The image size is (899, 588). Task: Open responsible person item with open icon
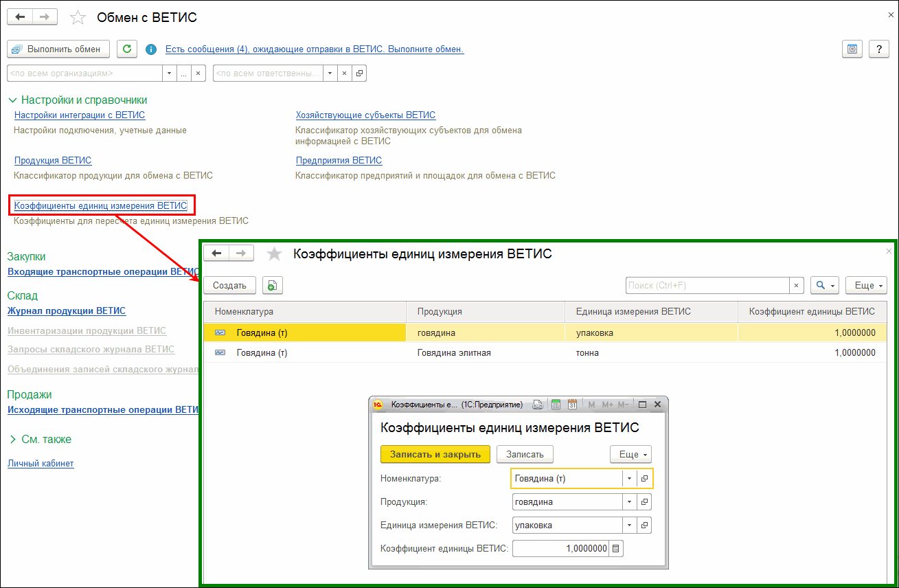[359, 73]
